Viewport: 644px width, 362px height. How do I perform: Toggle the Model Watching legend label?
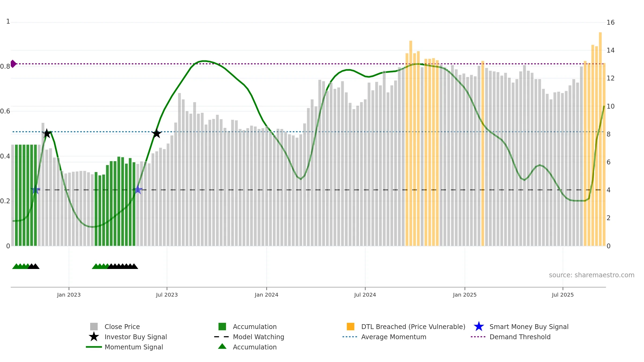[258, 337]
